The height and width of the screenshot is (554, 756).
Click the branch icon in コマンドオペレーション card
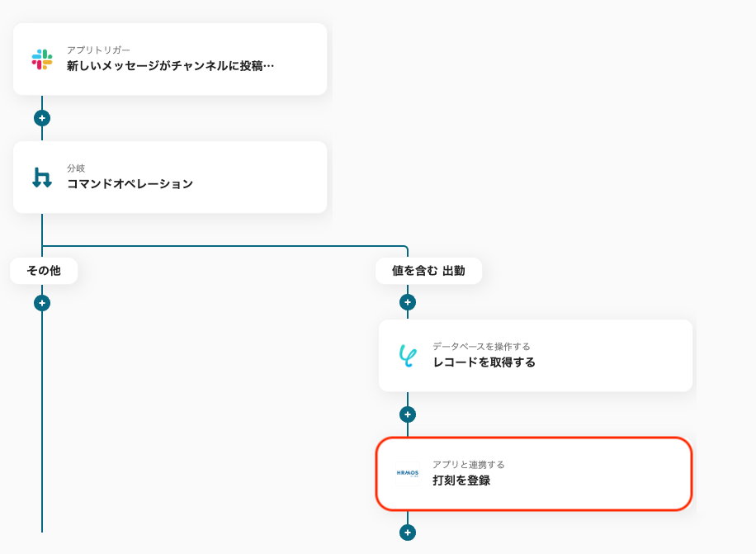coord(42,178)
